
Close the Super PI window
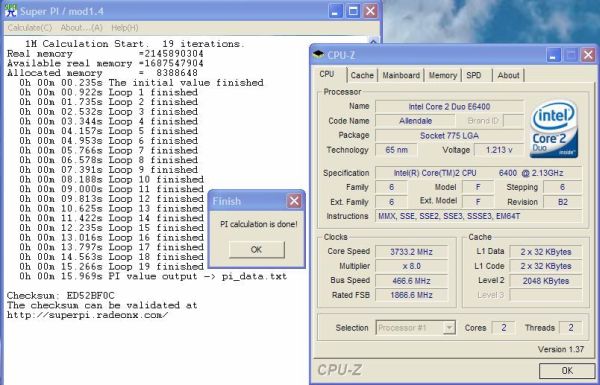click(x=370, y=11)
